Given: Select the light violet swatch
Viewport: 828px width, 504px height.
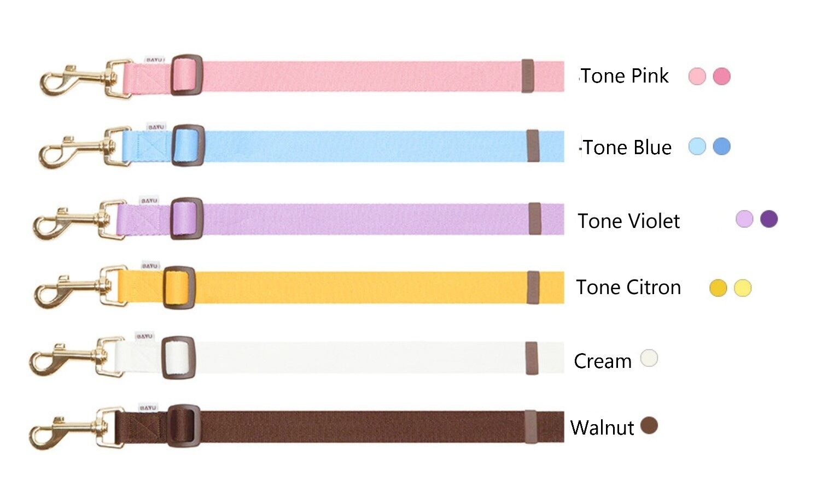Looking at the screenshot, I should tap(744, 219).
